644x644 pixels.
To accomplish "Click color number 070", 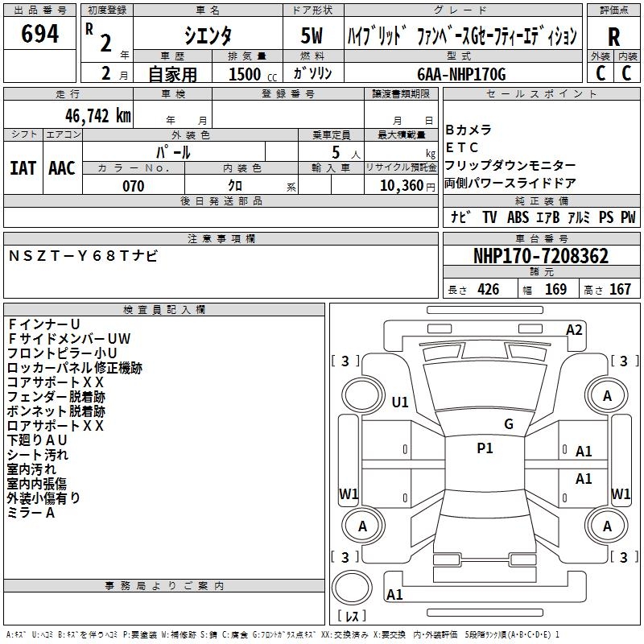I will click(x=134, y=186).
